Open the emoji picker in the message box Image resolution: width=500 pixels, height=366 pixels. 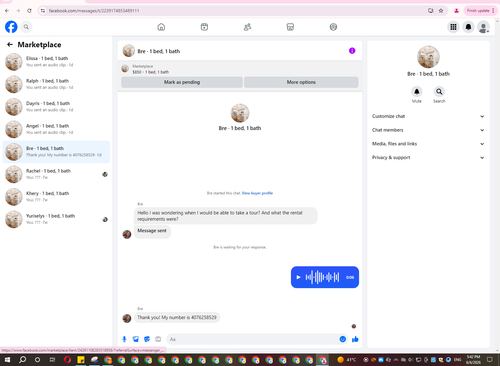343,339
